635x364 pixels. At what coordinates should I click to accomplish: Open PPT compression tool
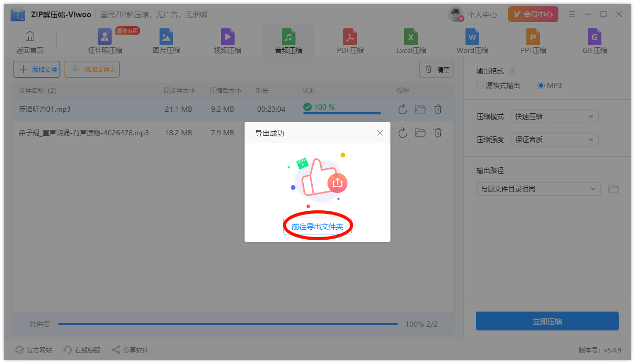click(x=533, y=42)
